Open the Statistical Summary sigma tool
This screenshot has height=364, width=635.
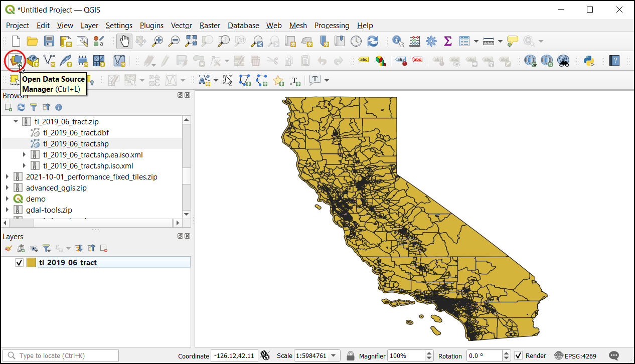pyautogui.click(x=448, y=41)
